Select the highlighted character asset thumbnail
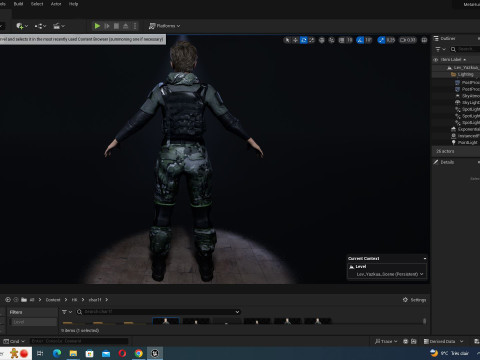Screen dimensions: 480x360 tap(166, 321)
